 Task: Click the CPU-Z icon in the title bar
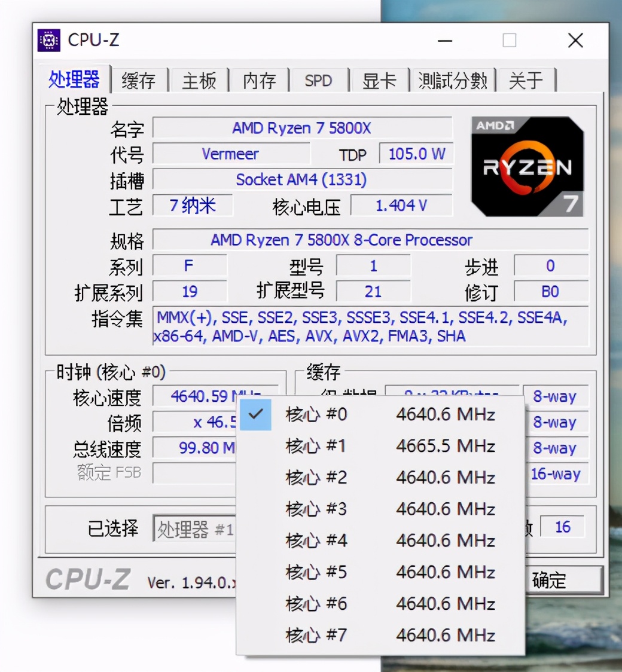coord(48,40)
